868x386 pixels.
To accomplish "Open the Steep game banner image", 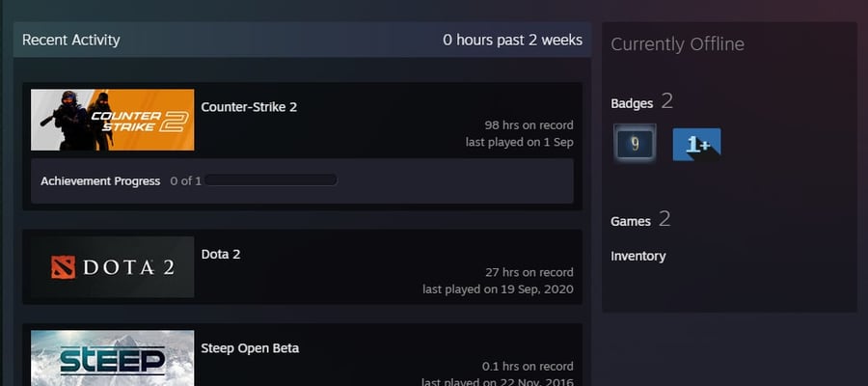I will [x=113, y=358].
